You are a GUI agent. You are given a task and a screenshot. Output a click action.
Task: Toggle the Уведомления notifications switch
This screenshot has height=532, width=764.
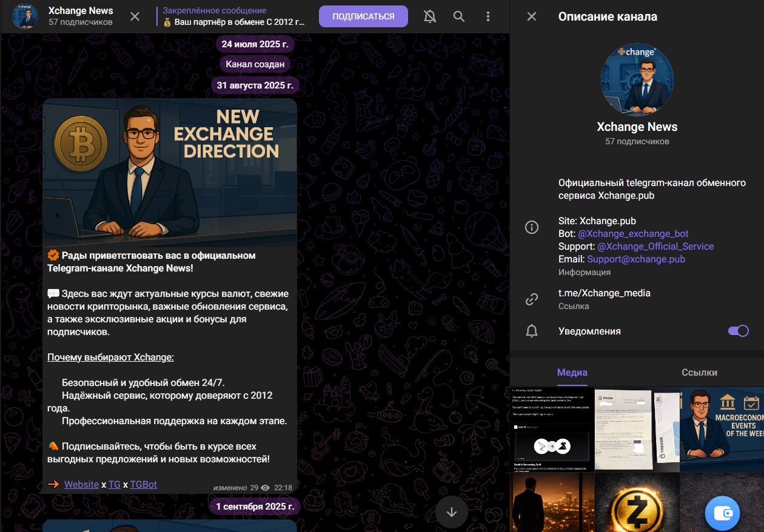(738, 331)
